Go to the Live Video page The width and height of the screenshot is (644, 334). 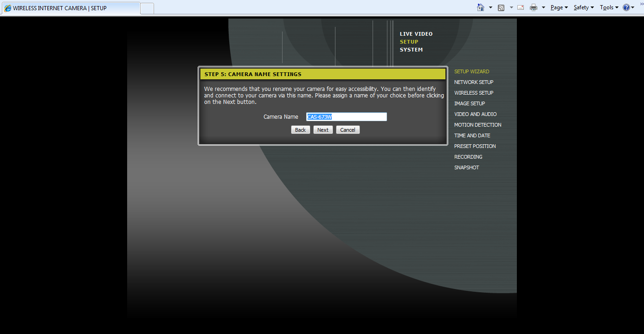pyautogui.click(x=416, y=34)
